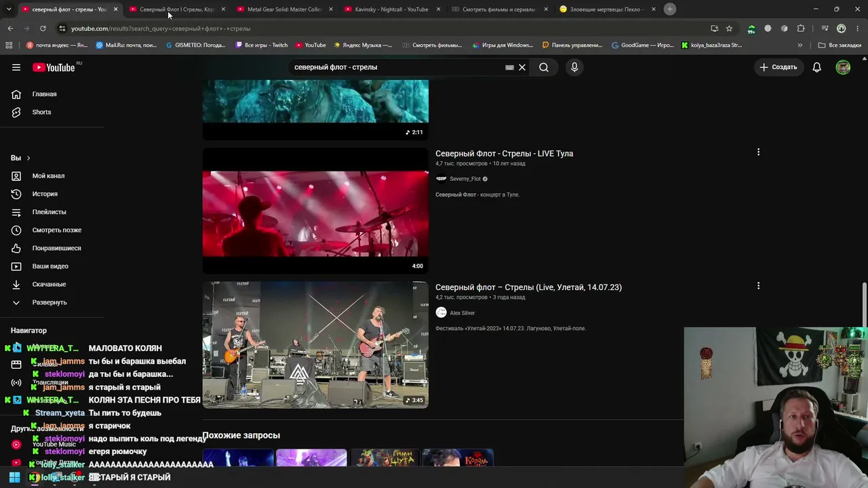
Task: Play the Улетай festival stage thumbnail
Action: [315, 345]
